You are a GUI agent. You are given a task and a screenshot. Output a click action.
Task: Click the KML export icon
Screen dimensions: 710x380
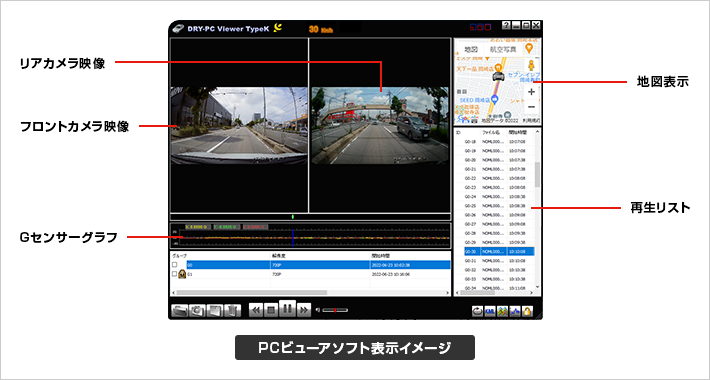(x=489, y=311)
